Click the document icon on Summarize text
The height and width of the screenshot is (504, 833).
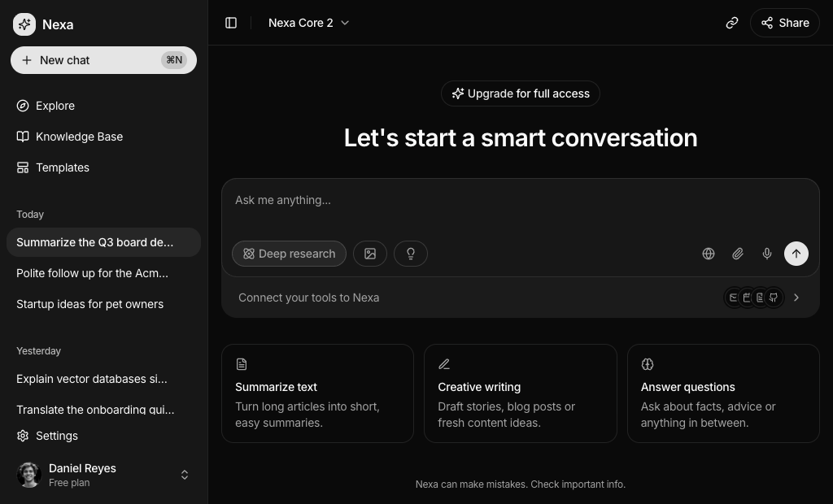pos(242,364)
